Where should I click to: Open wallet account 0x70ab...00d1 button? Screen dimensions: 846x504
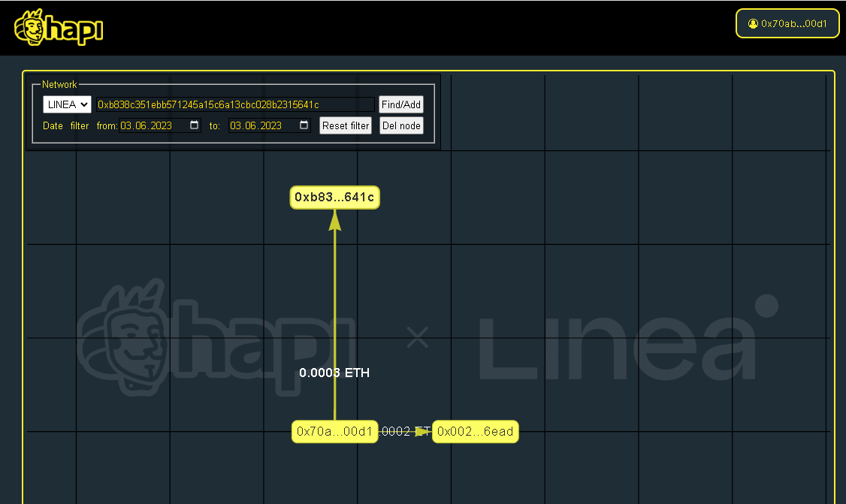pos(787,24)
